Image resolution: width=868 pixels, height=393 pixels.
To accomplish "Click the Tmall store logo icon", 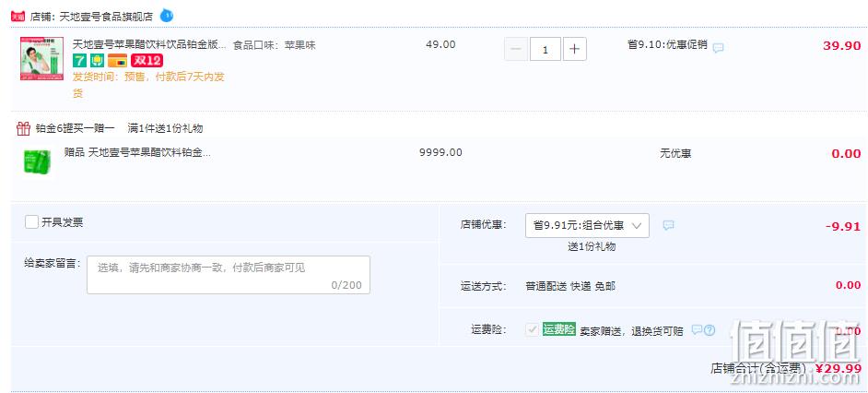I will (18, 16).
